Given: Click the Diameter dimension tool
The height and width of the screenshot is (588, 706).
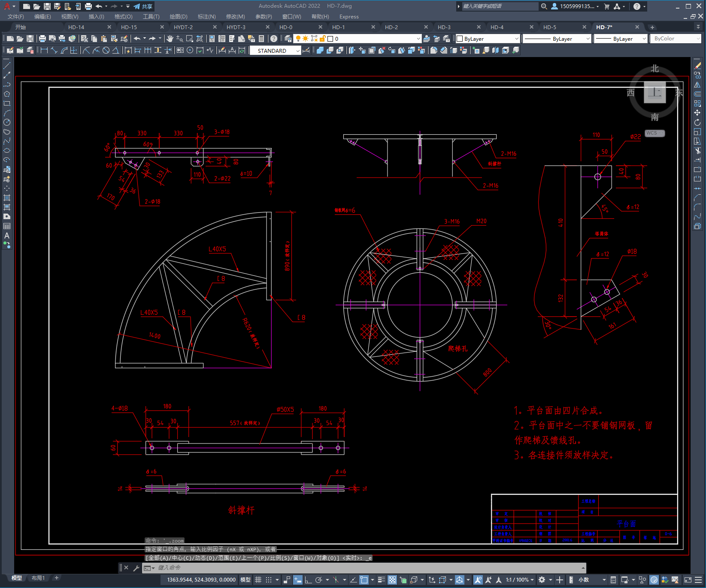Looking at the screenshot, I should click(106, 50).
